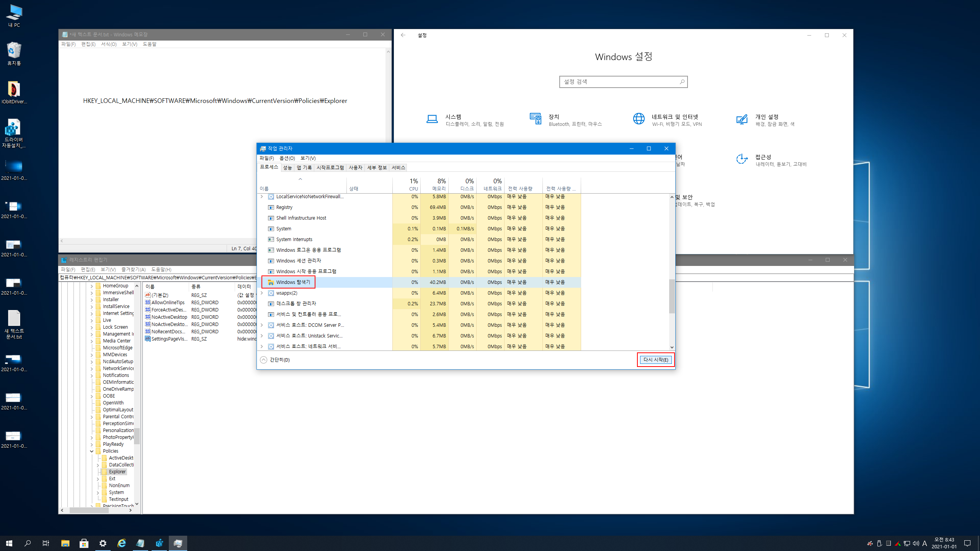Open Internet Explorer from taskbar
Viewport: 980px width, 551px height.
coord(121,543)
